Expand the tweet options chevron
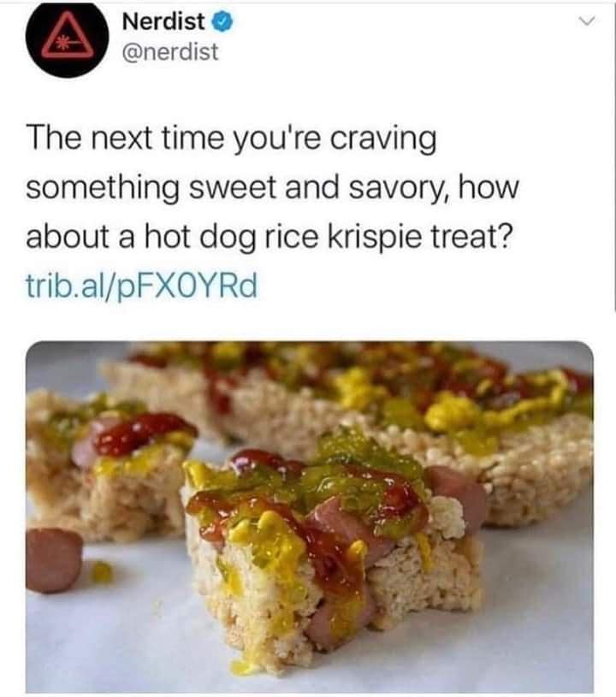616x697 pixels. (x=587, y=21)
